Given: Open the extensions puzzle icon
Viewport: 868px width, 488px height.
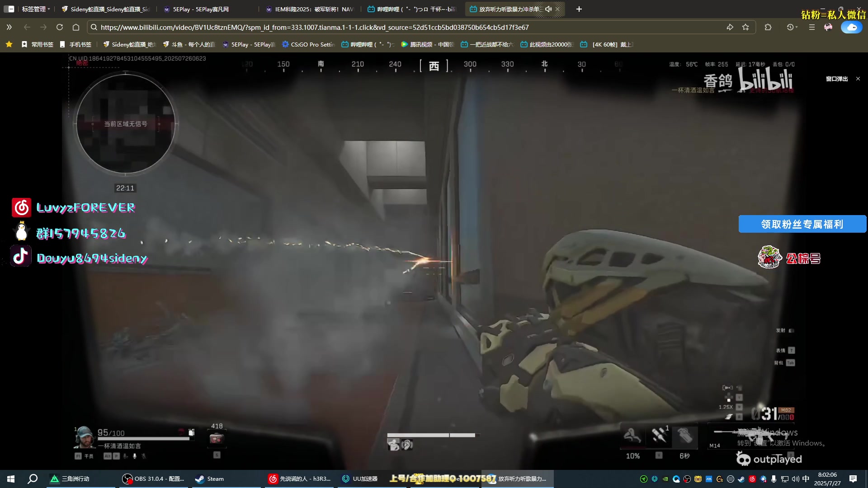Looking at the screenshot, I should (x=768, y=27).
